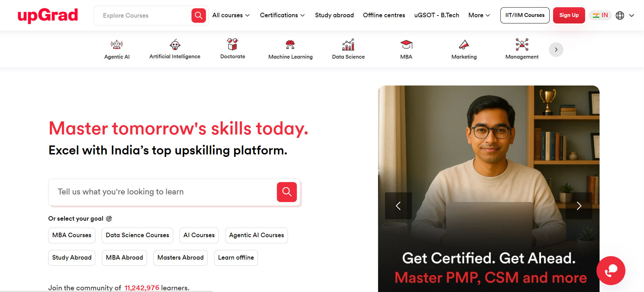Screen dimensions: 644x292
Task: Select the MBA Abroad goal chip
Action: (124, 258)
